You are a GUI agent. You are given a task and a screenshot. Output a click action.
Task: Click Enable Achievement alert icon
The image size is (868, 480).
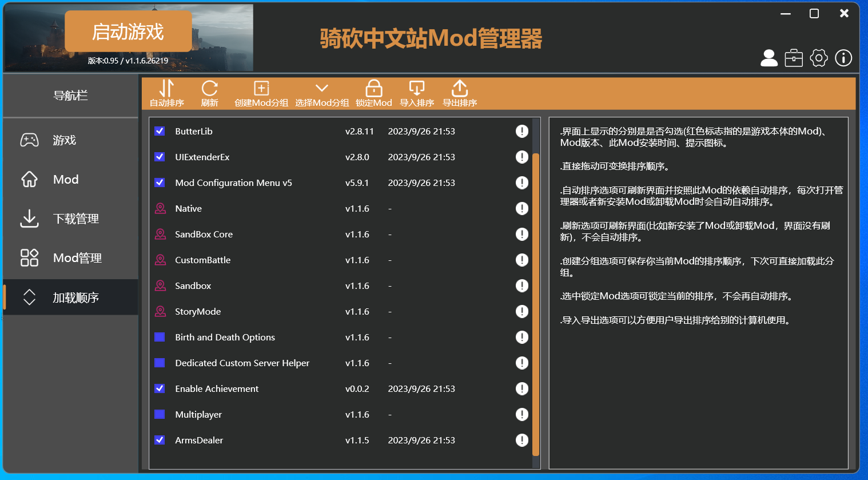click(x=522, y=388)
